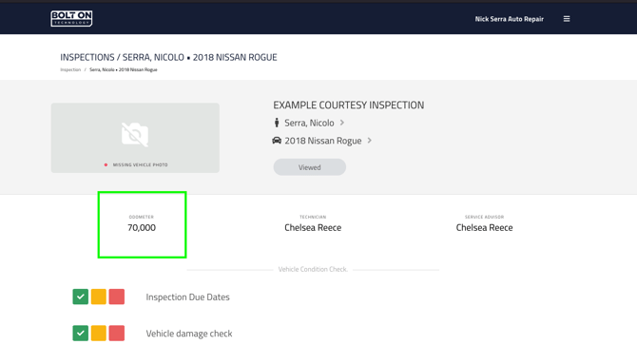Open Nick Serra Auto Repair account

pos(509,19)
